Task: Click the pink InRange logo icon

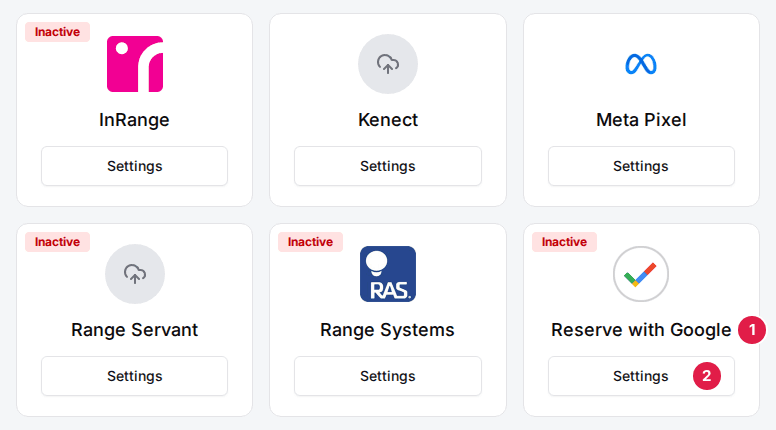Action: pos(135,64)
